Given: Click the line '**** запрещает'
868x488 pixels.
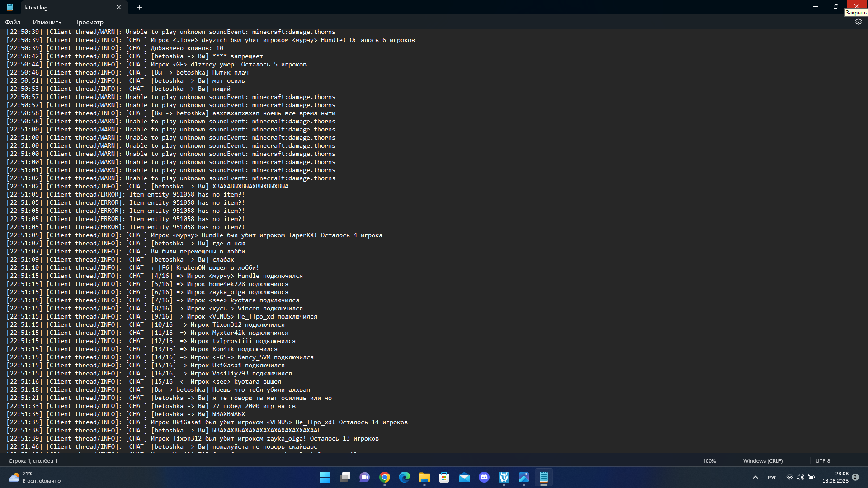Looking at the screenshot, I should pyautogui.click(x=135, y=56).
